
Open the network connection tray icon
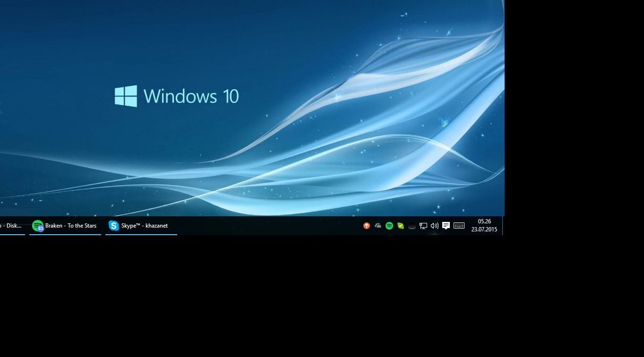coord(423,226)
